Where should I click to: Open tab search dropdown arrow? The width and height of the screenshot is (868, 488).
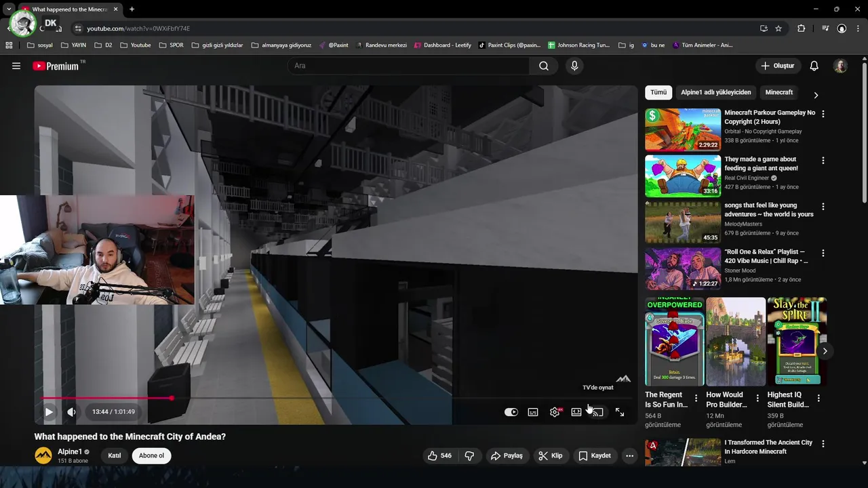point(9,9)
